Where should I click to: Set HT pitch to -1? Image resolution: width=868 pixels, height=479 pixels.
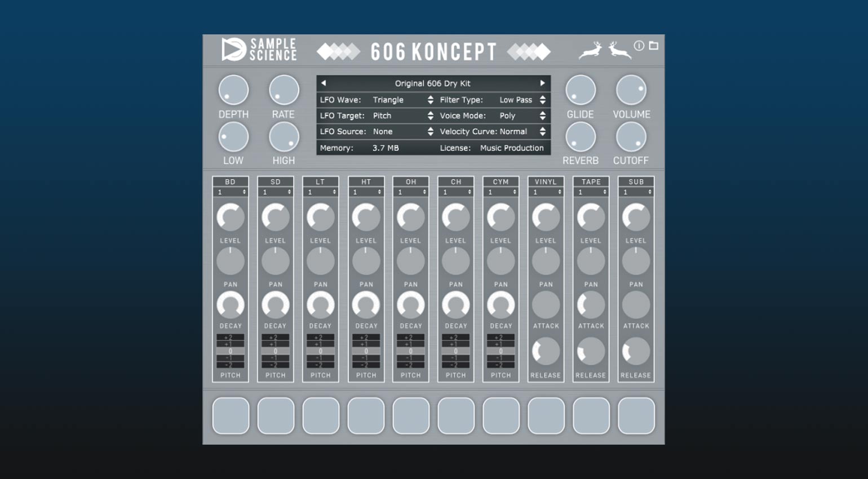coord(366,358)
